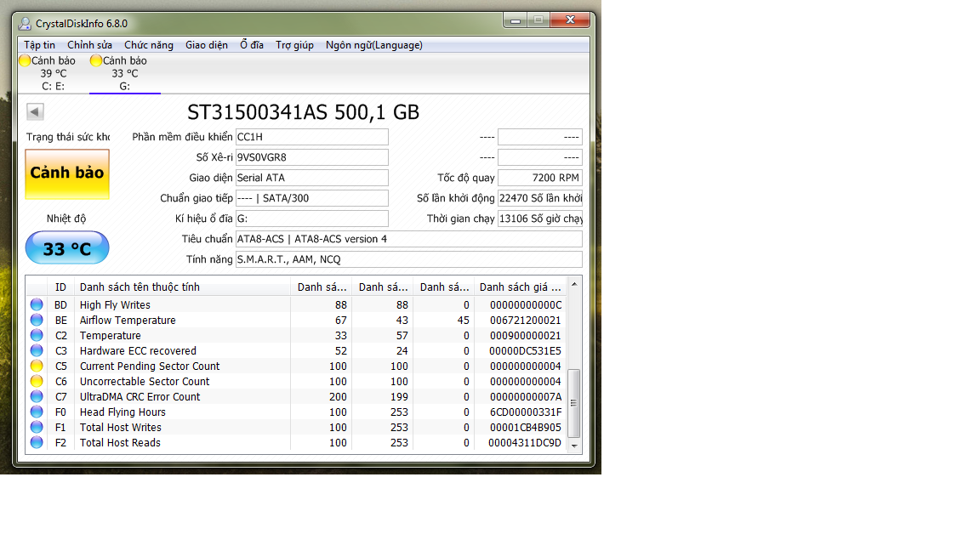Screen dimensions: 980x551
Task: Open the Chức năng menu
Action: [x=149, y=45]
